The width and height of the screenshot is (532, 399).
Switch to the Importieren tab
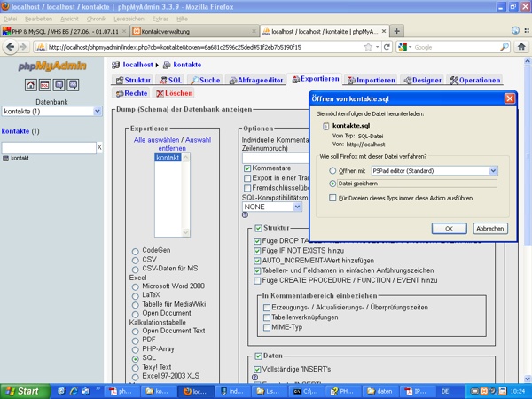(x=375, y=80)
